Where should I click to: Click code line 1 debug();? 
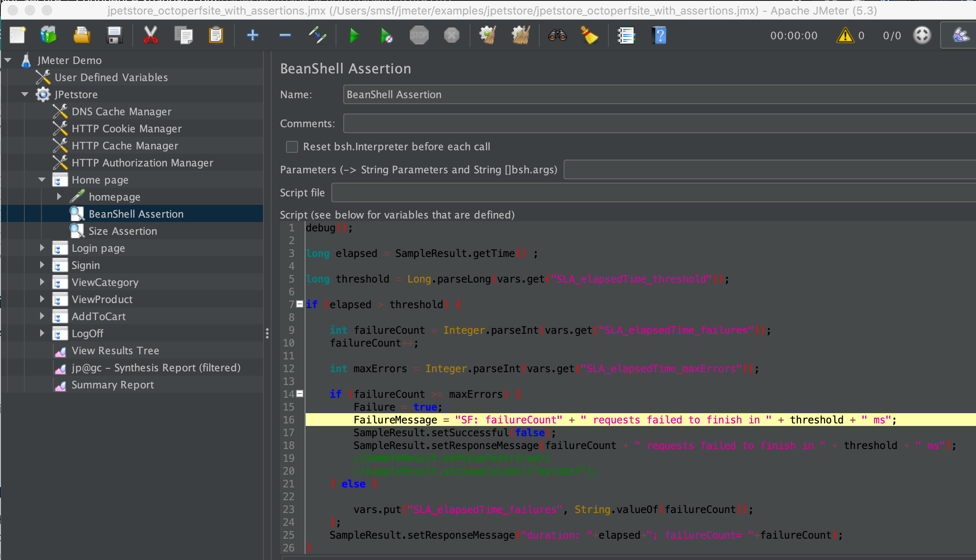[329, 227]
